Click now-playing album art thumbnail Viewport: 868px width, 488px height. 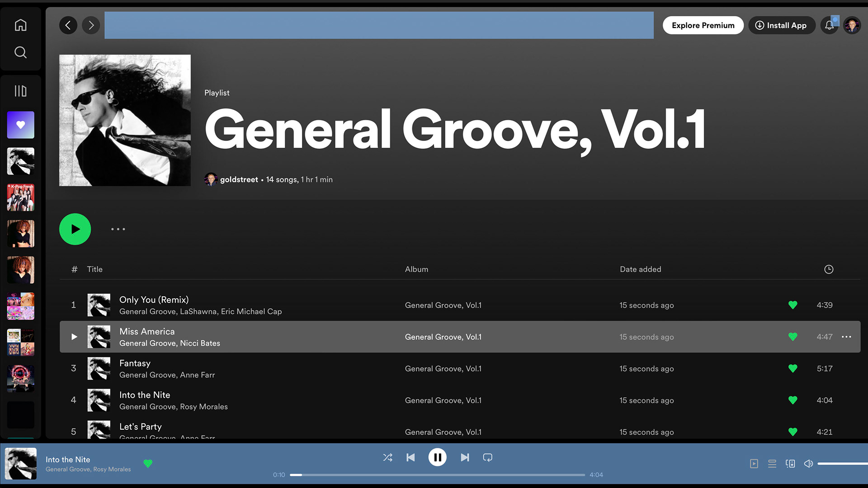[x=21, y=464]
